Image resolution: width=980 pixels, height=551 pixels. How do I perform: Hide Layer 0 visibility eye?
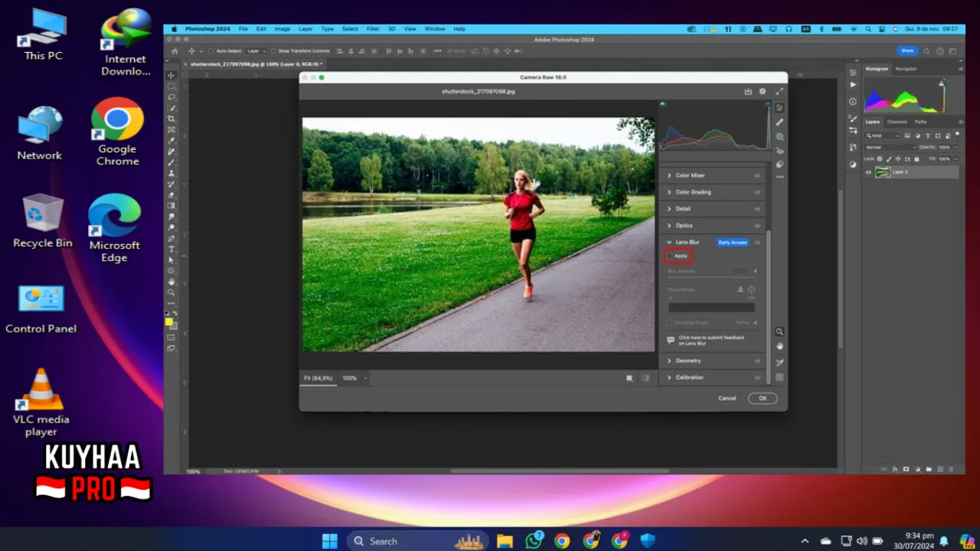point(868,172)
